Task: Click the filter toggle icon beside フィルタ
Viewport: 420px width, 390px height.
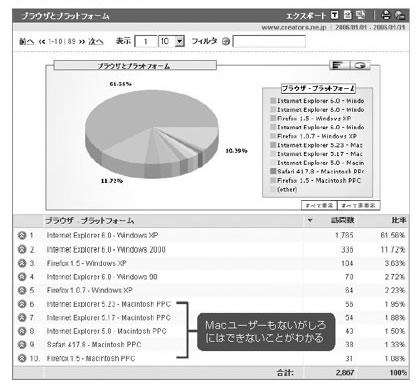Action: (x=226, y=42)
